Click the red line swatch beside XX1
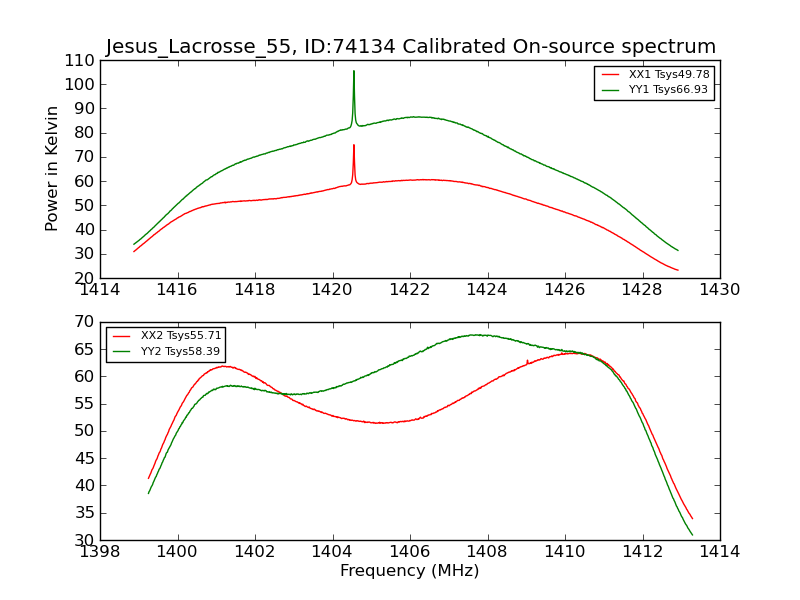Viewport: 800px width, 600px height. pos(610,74)
